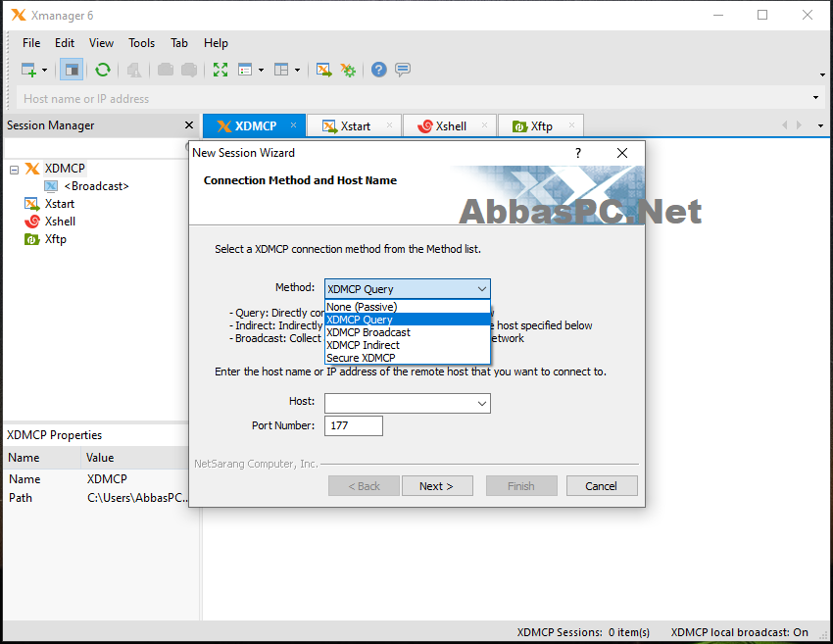Click the Port Number field
The height and width of the screenshot is (644, 833).
tap(353, 425)
